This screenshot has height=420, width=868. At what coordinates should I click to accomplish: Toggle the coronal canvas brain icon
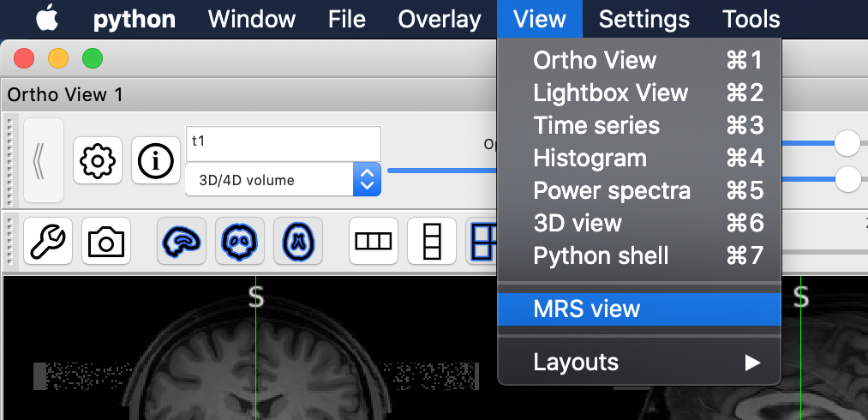[x=239, y=241]
